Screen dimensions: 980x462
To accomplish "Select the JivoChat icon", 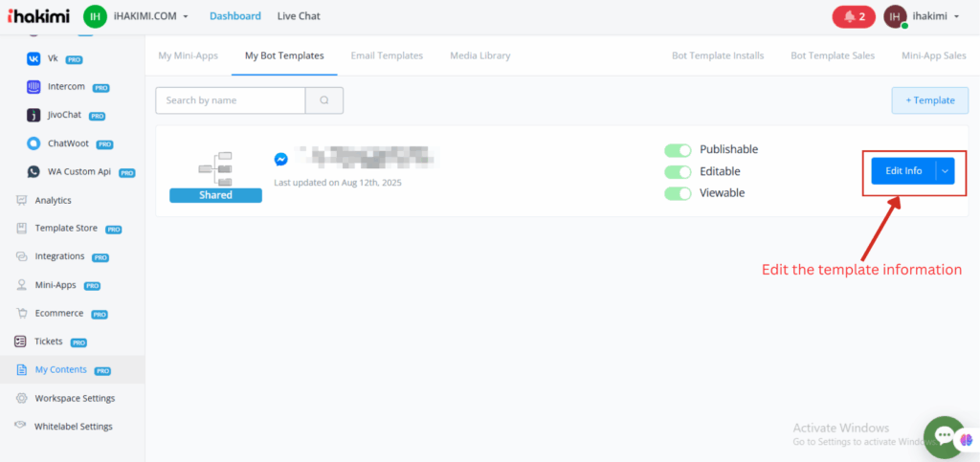I will [x=35, y=116].
